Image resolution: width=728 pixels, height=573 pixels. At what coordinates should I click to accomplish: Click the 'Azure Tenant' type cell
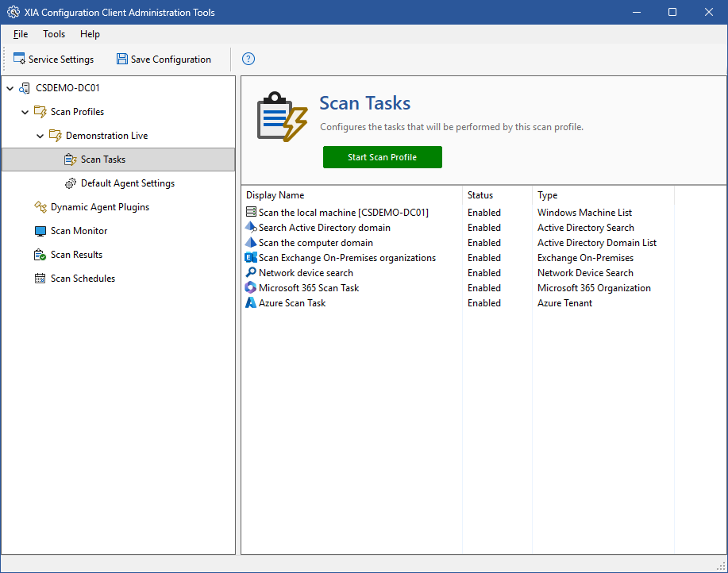click(564, 303)
